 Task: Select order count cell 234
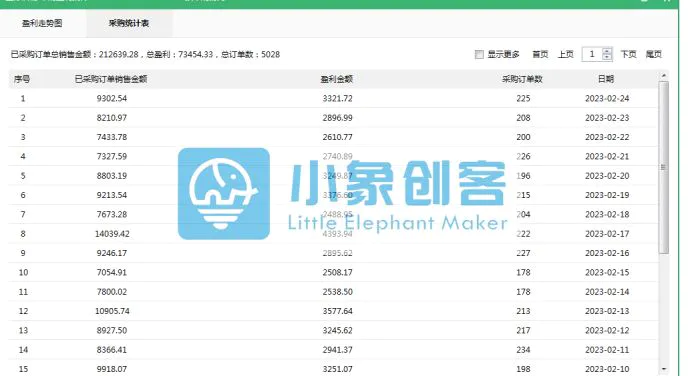523,350
